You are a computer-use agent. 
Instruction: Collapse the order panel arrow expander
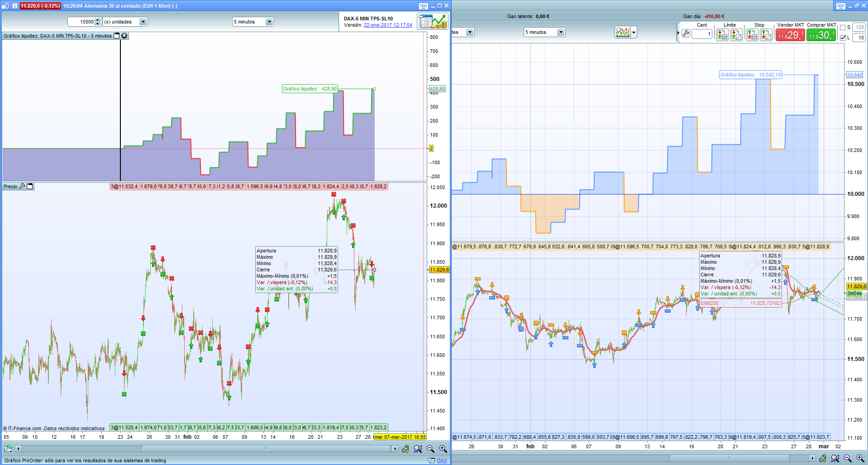(x=678, y=33)
